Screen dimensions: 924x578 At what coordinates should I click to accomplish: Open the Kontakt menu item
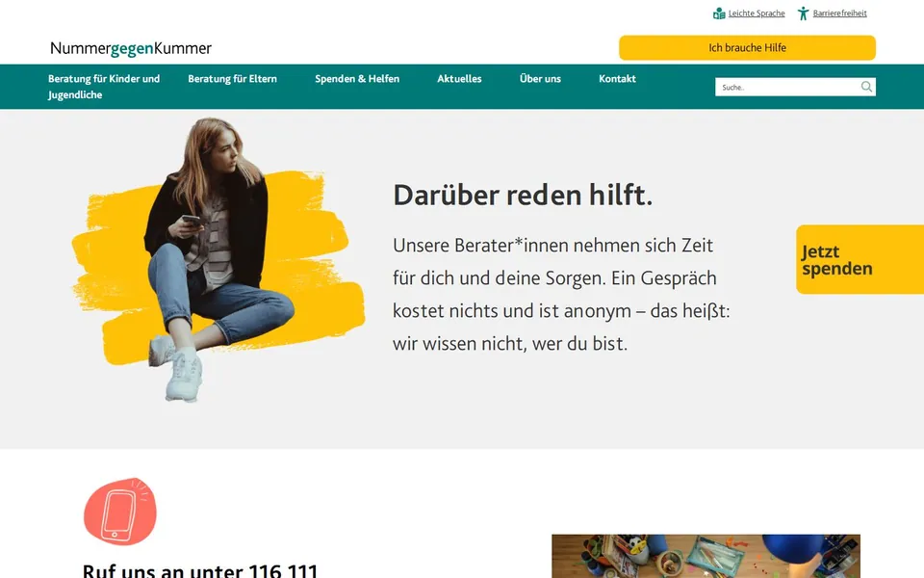[x=617, y=78]
